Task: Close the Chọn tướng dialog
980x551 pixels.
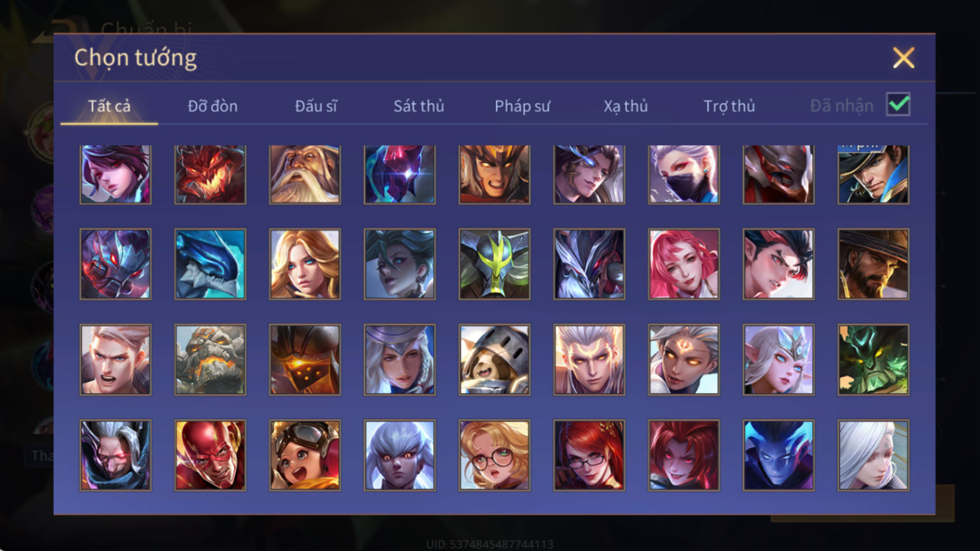Action: click(x=904, y=58)
